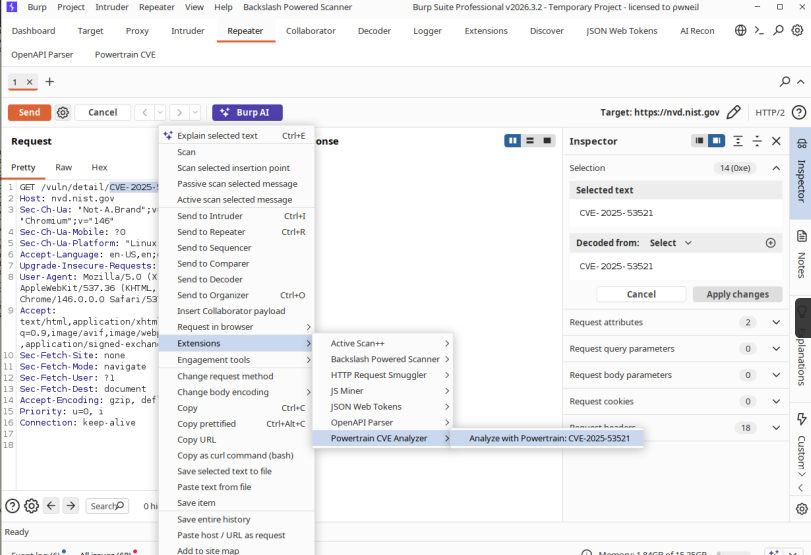Viewport: 811px width, 555px height.
Task: Switch Inspector to second panel layout icon
Action: pyautogui.click(x=716, y=141)
